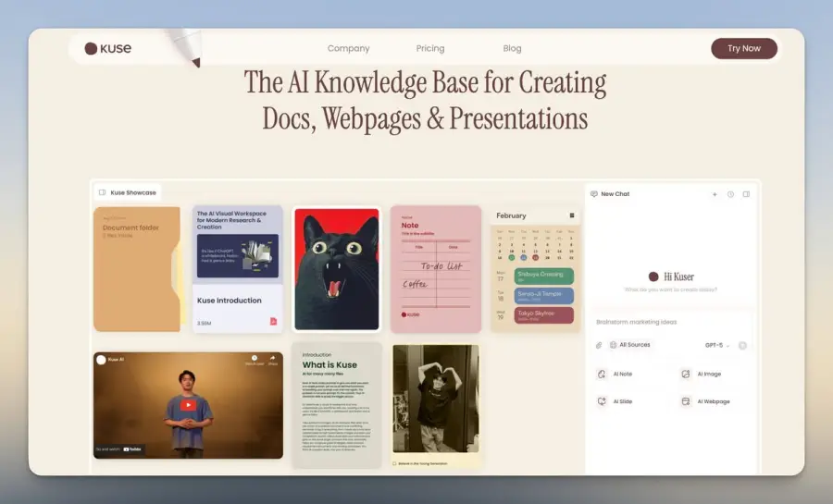Screen dimensions: 833x504
Task: Open chat history clock icon
Action: point(730,195)
